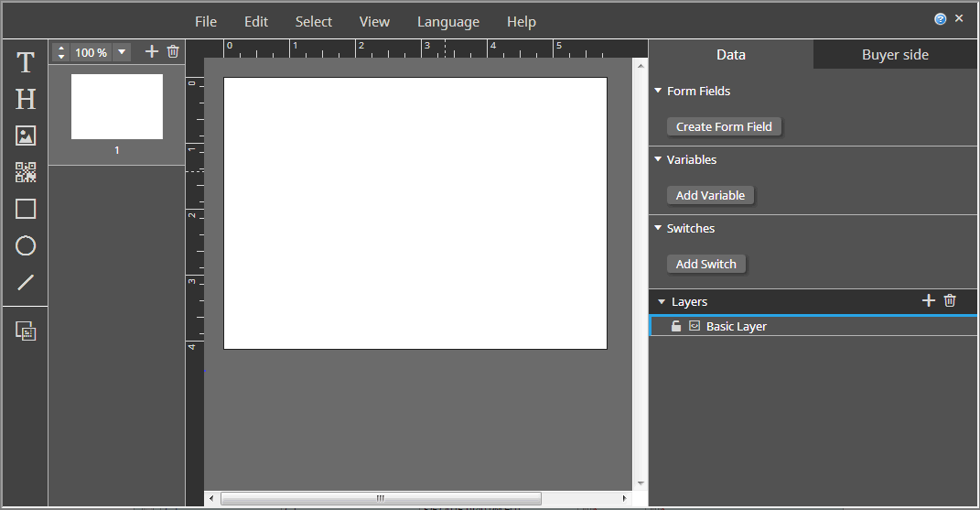Screen dimensions: 980x510
Task: Click the Add Switch button
Action: (705, 264)
